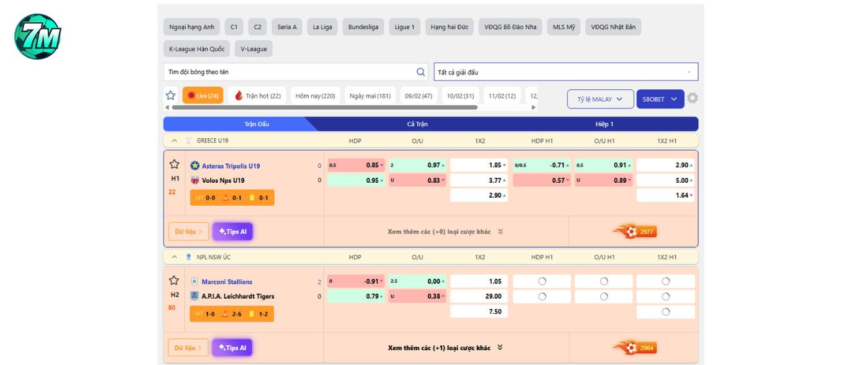Open settings via the gear icon

(693, 99)
